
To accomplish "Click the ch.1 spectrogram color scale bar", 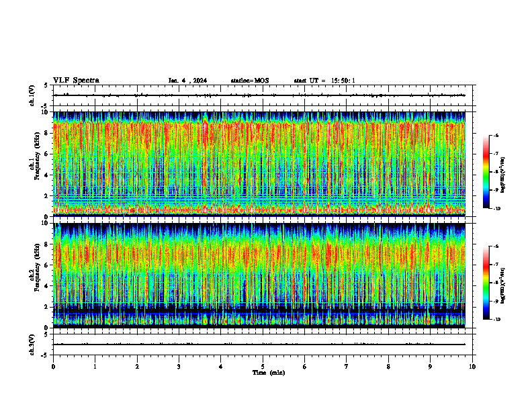I will [x=486, y=172].
